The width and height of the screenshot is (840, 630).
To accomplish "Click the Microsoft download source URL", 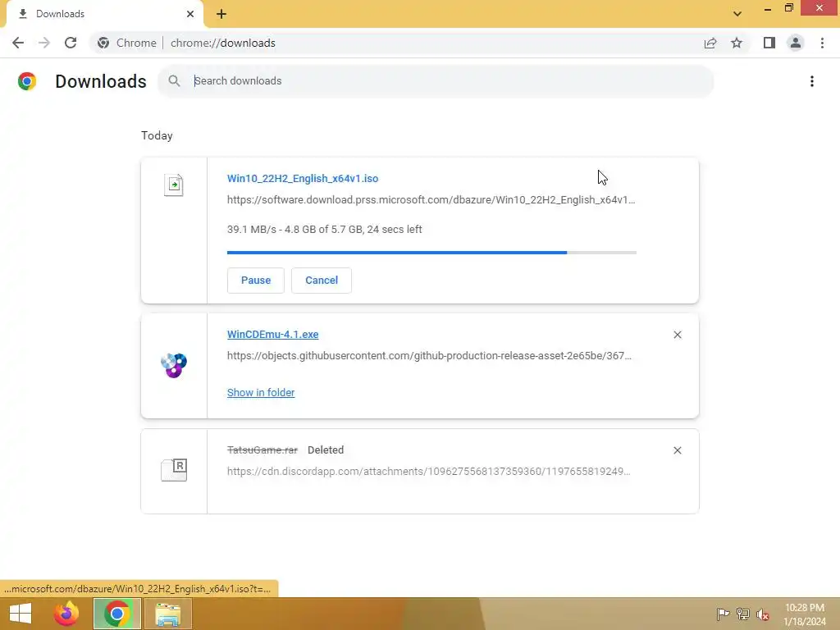I will coord(431,200).
